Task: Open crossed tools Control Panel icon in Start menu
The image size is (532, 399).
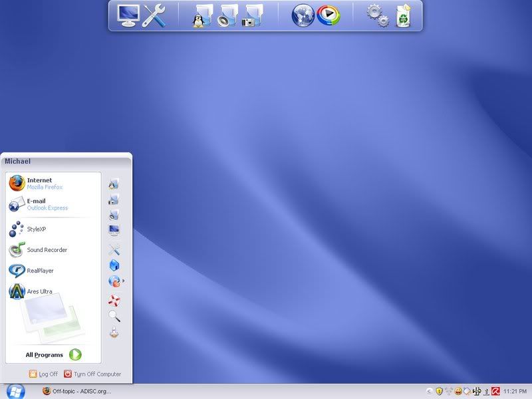Action: [114, 250]
